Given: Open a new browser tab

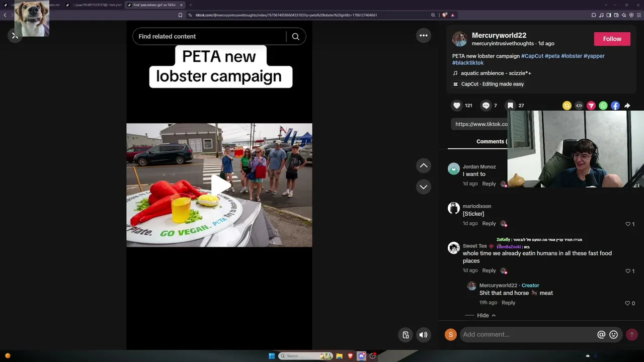Looking at the screenshot, I should [x=191, y=5].
